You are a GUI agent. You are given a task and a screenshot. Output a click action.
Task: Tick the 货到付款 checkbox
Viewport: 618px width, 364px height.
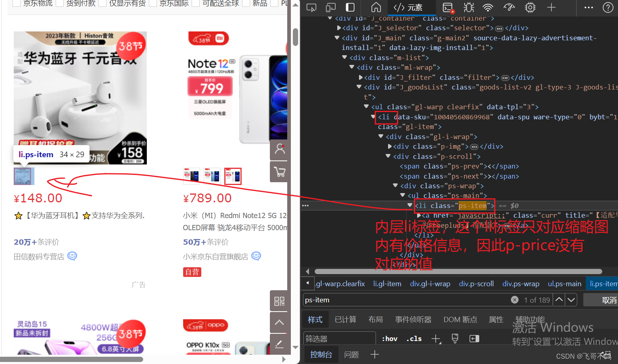(60, 3)
